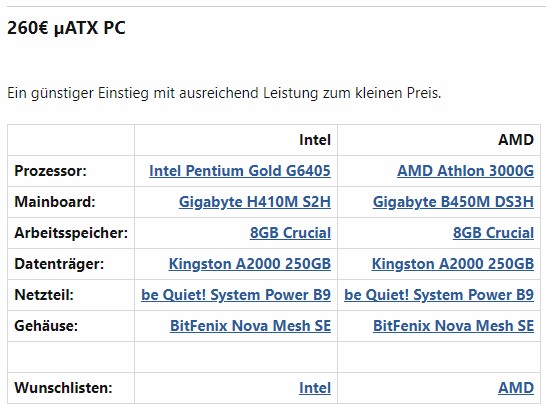Click the Intel column header
The image size is (546, 406).
pos(315,140)
